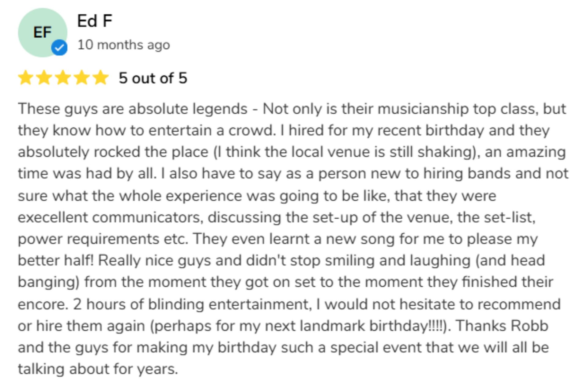Open reviewer name Ed F
This screenshot has height=392, width=588.
(95, 21)
